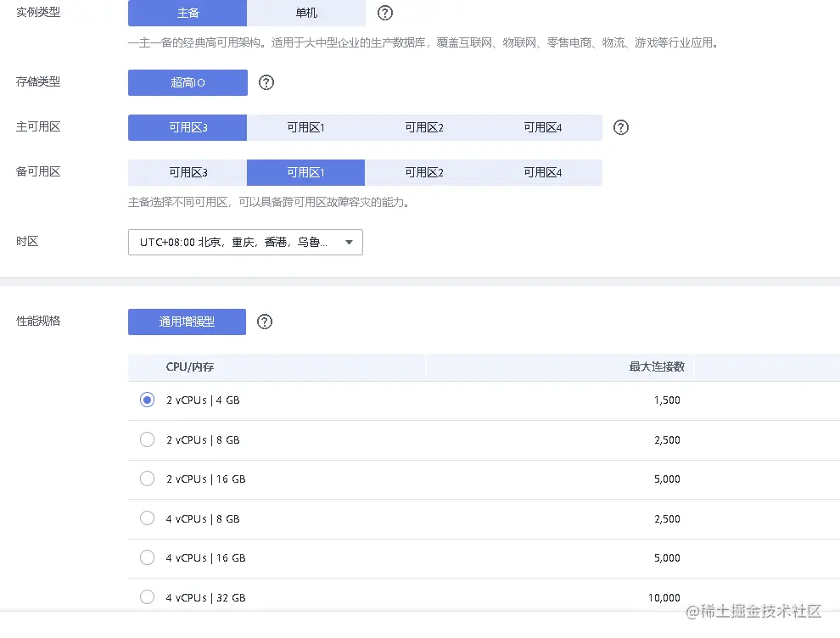Click the 2 vCPUs | 4 GB label text
This screenshot has height=638, width=840.
point(203,400)
